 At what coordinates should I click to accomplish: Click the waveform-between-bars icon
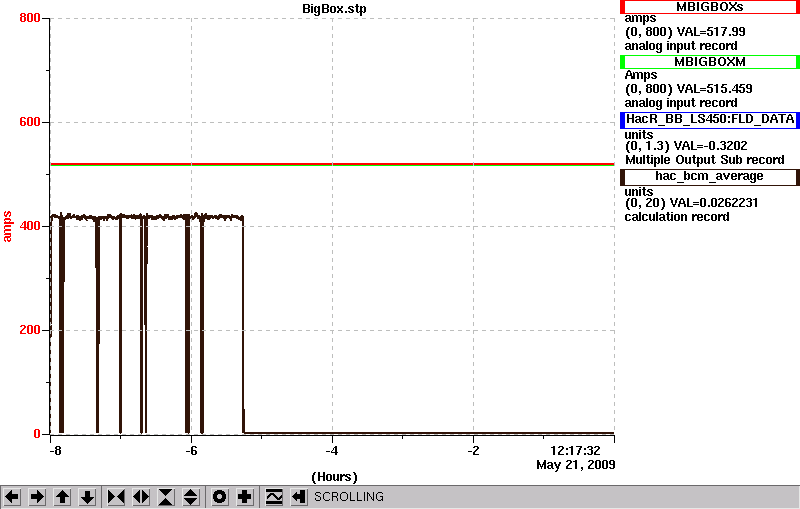(x=274, y=497)
